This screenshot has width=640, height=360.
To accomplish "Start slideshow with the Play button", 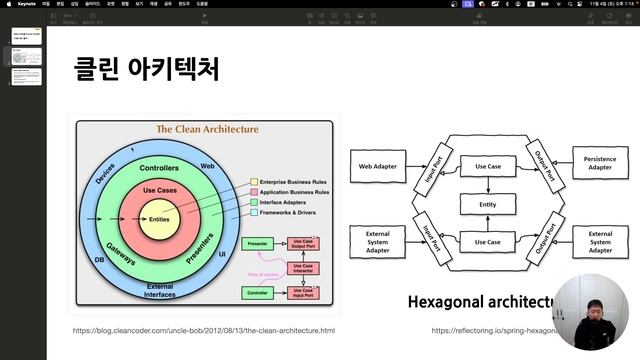I will 204,17.
